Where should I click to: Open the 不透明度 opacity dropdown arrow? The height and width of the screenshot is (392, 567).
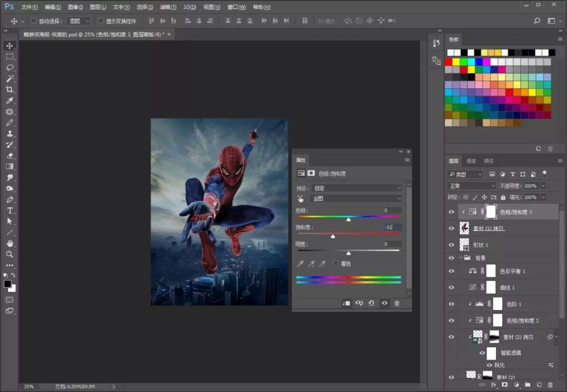point(543,186)
